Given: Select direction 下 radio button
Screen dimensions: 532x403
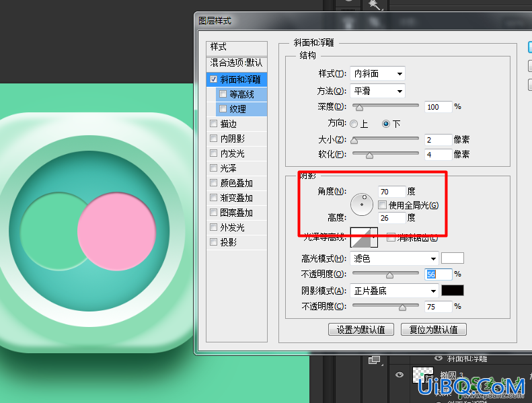Looking at the screenshot, I should point(386,124).
